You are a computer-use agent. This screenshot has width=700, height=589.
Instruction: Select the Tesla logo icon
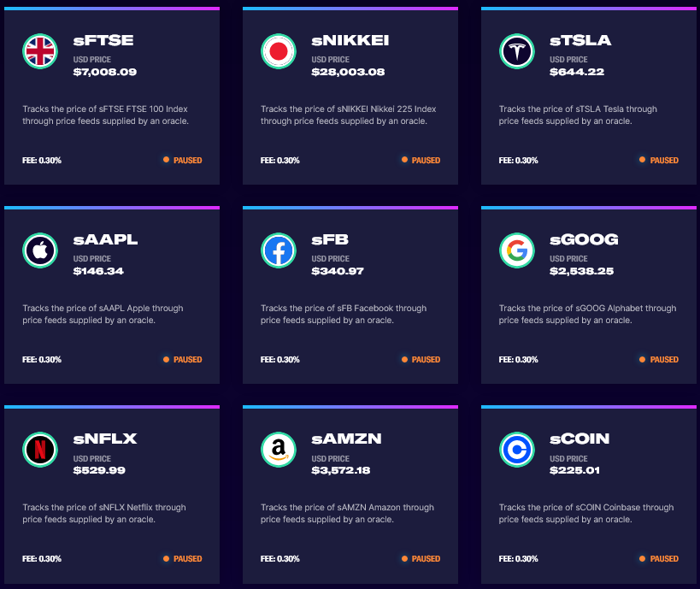click(517, 51)
